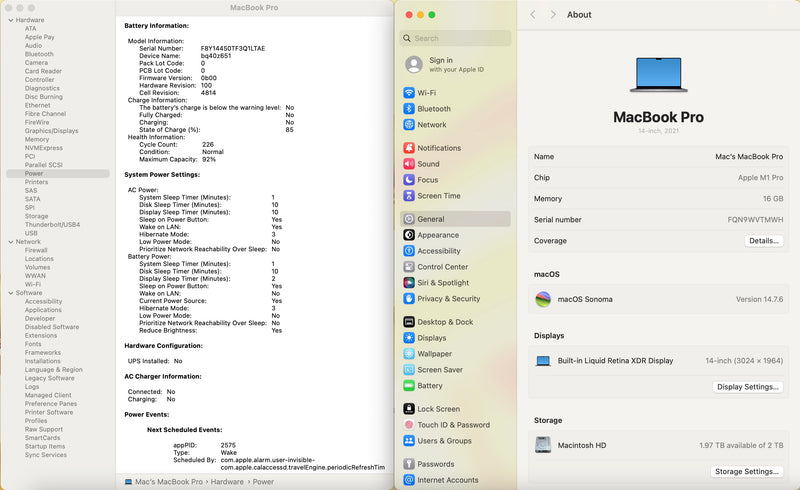Open Bluetooth icon in System Settings sidebar
This screenshot has height=490, width=800.
409,109
